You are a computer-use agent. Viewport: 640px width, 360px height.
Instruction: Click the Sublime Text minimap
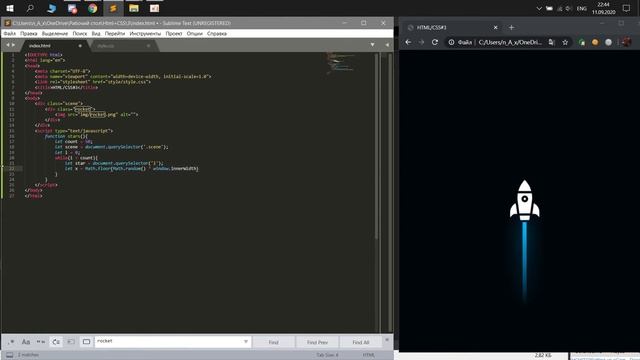point(341,64)
